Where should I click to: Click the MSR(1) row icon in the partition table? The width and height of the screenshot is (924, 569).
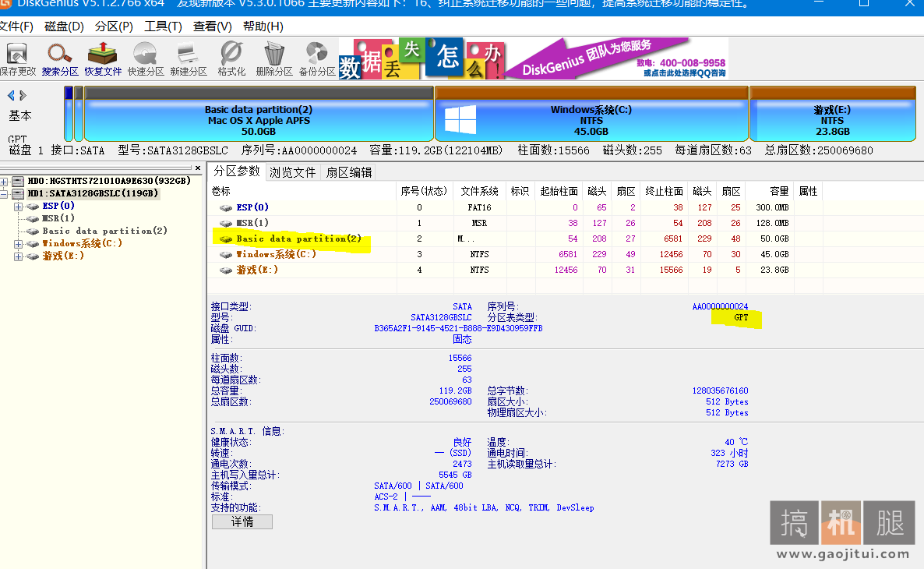226,224
